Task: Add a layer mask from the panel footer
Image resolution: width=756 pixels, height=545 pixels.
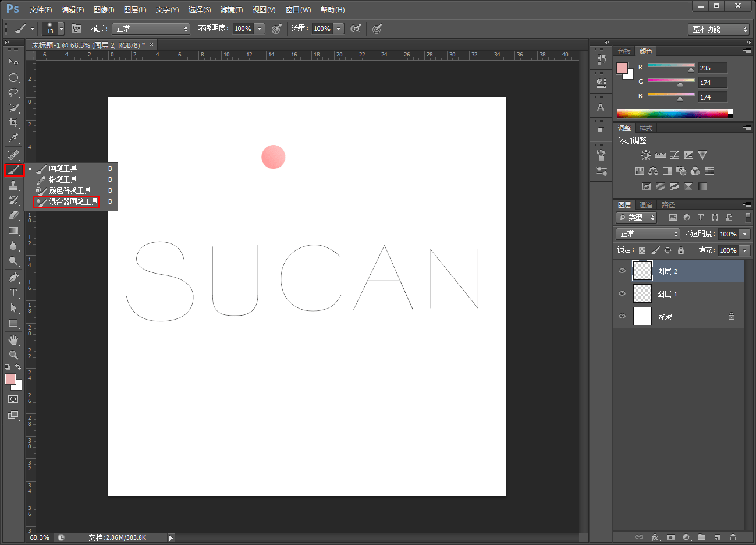Action: point(670,537)
